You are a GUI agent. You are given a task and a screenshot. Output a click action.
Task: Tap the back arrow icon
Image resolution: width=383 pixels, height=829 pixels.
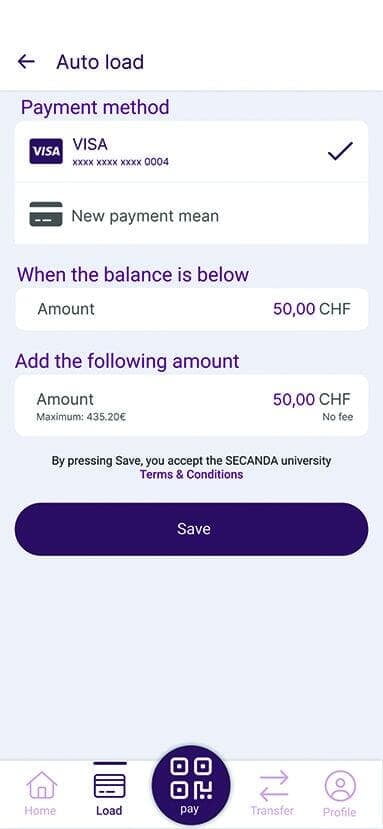click(x=25, y=62)
